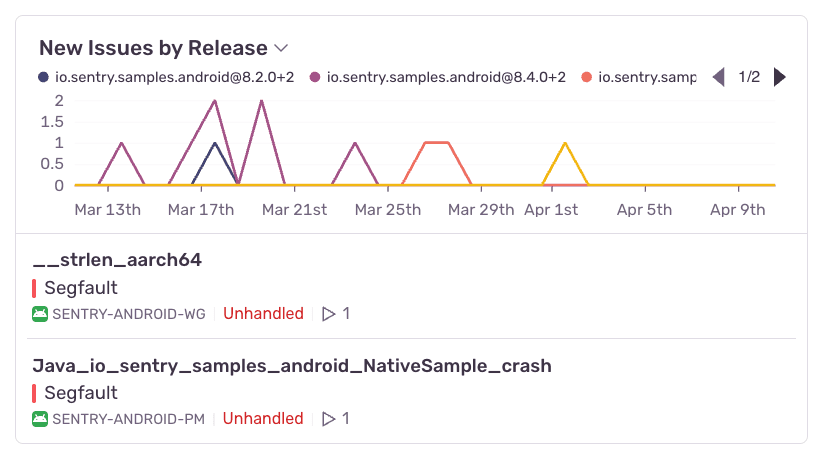Viewport: 824px width, 462px height.
Task: Click the dark blue 8.2.0+2 legend dot
Action: point(43,77)
